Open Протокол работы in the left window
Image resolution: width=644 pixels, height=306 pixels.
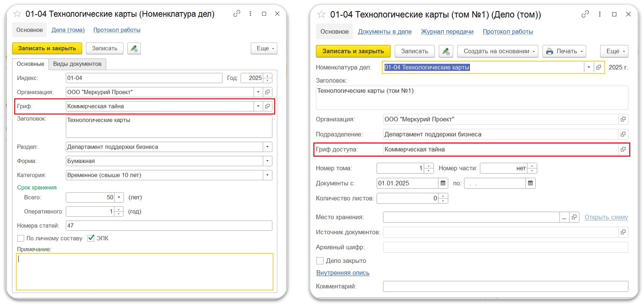pyautogui.click(x=117, y=30)
